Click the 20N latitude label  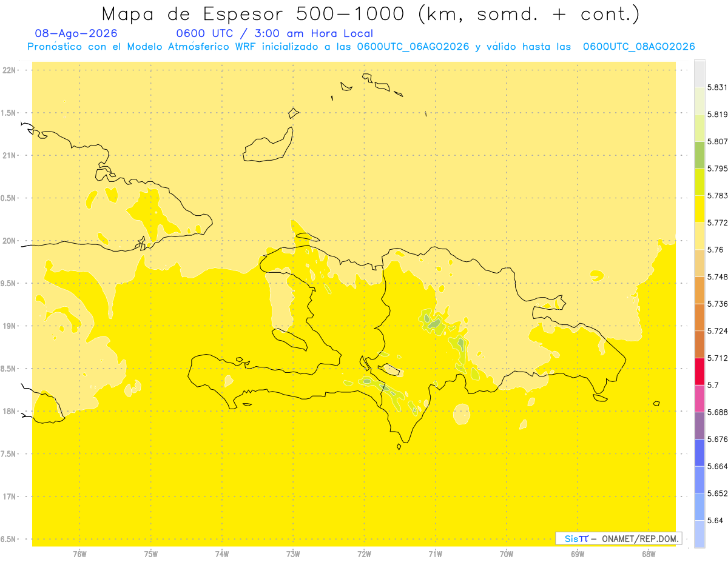(x=10, y=241)
